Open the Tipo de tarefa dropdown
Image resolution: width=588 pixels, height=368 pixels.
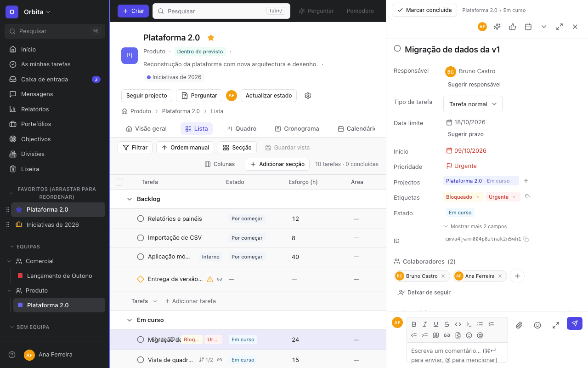pos(473,104)
